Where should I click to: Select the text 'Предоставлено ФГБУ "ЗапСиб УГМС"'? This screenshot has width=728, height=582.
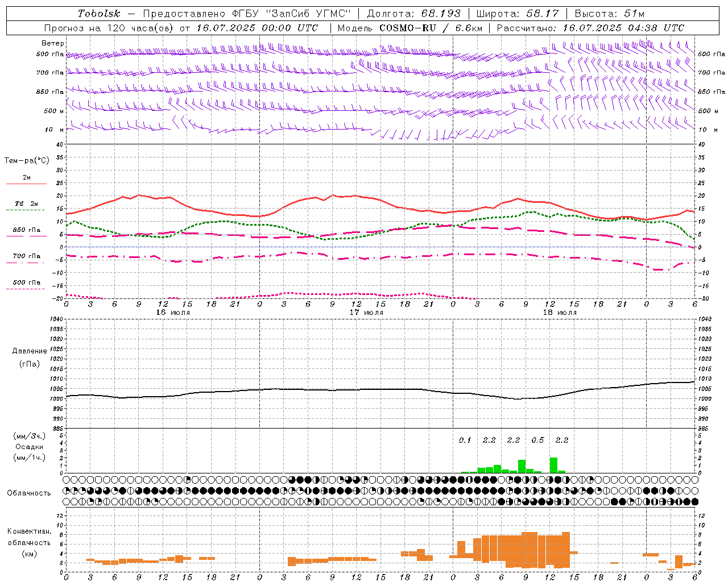point(247,14)
